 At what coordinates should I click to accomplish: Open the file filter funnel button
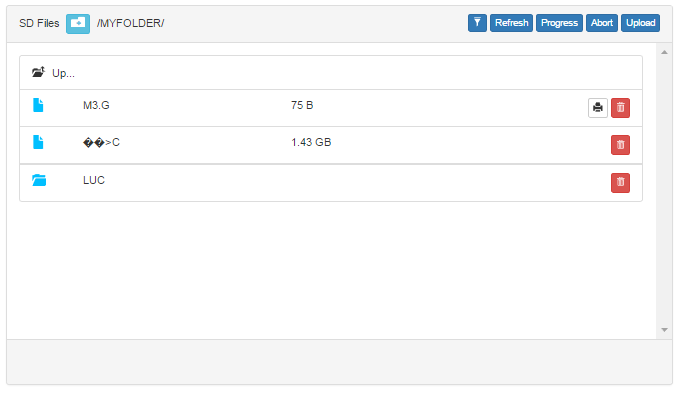tap(477, 23)
